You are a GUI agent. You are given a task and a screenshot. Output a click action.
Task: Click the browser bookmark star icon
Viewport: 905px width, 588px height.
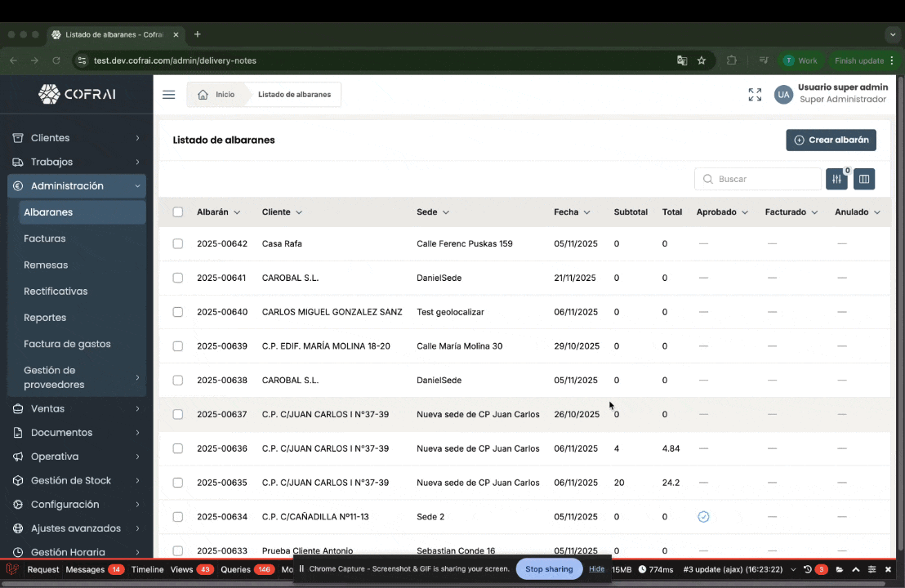(x=702, y=60)
